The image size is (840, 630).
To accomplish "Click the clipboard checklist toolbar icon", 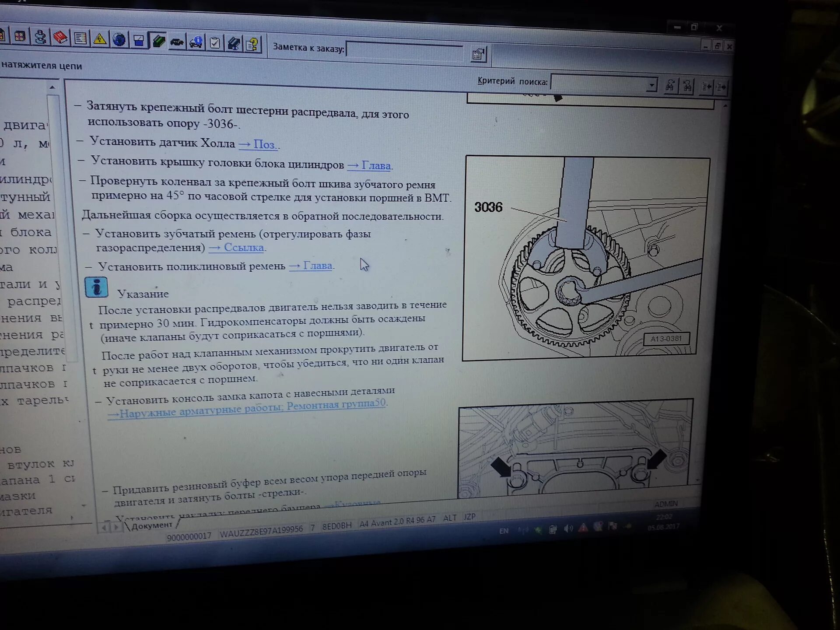I will (215, 43).
